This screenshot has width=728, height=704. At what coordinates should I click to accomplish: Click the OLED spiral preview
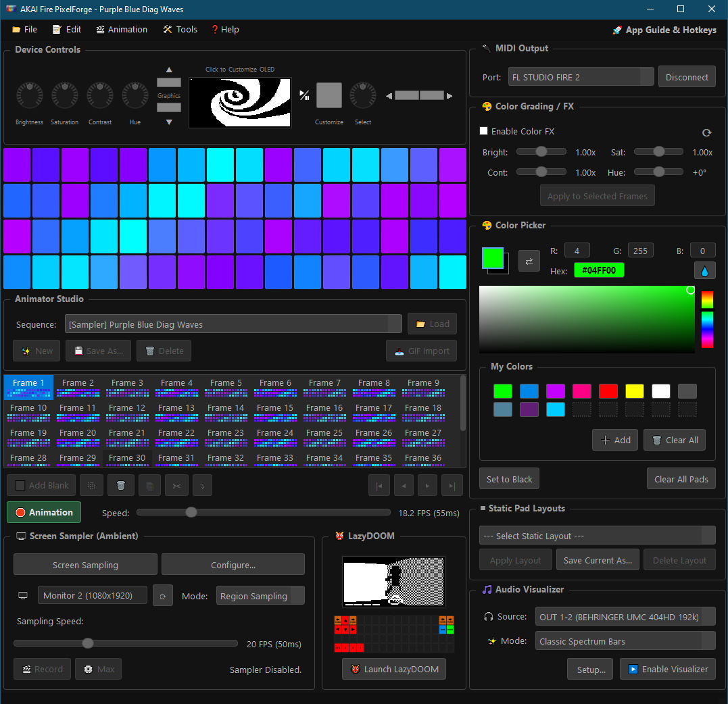click(x=240, y=103)
